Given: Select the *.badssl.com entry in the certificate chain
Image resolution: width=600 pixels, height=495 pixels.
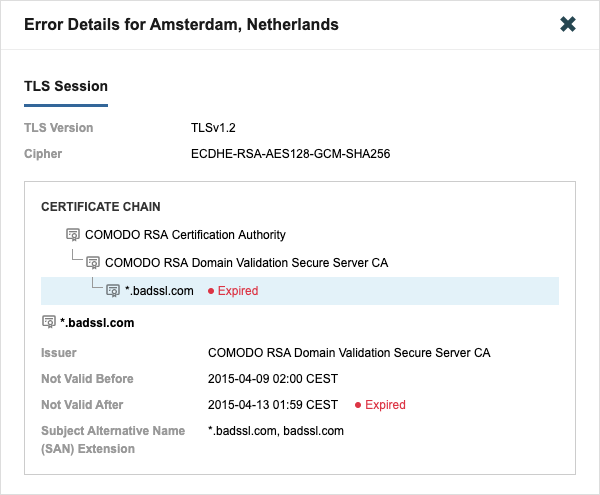Looking at the screenshot, I should (x=159, y=291).
